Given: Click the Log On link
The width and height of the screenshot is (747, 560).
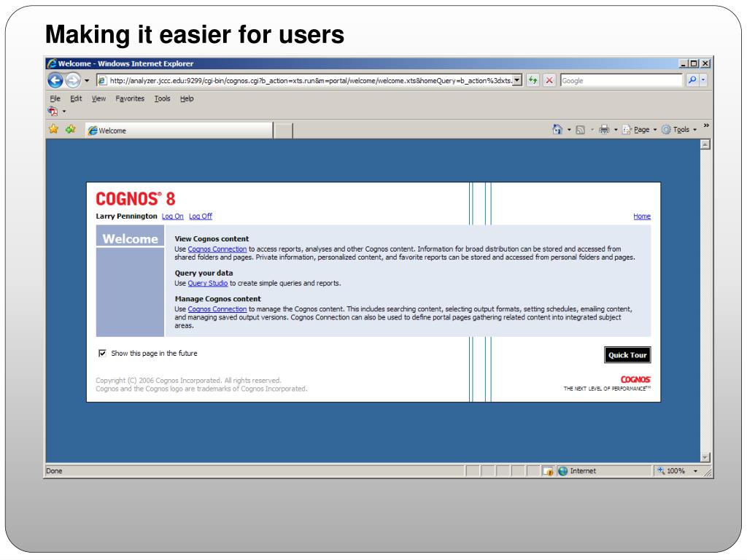Looking at the screenshot, I should click(x=172, y=216).
